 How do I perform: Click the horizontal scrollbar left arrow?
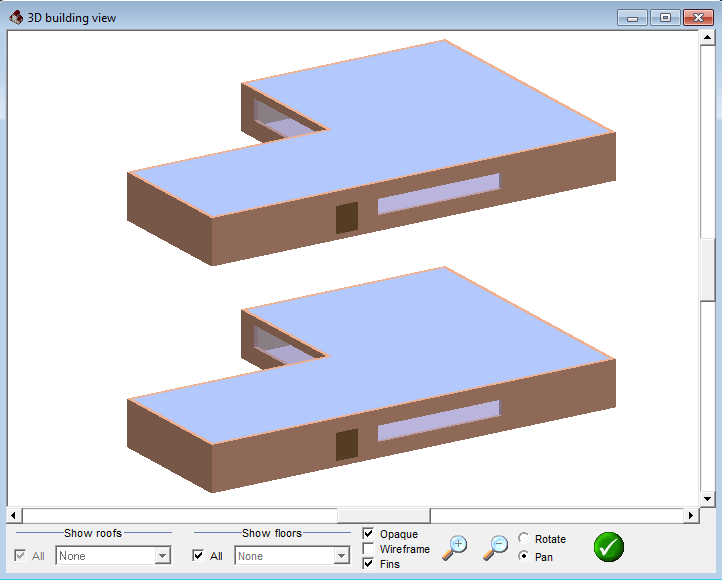click(13, 516)
